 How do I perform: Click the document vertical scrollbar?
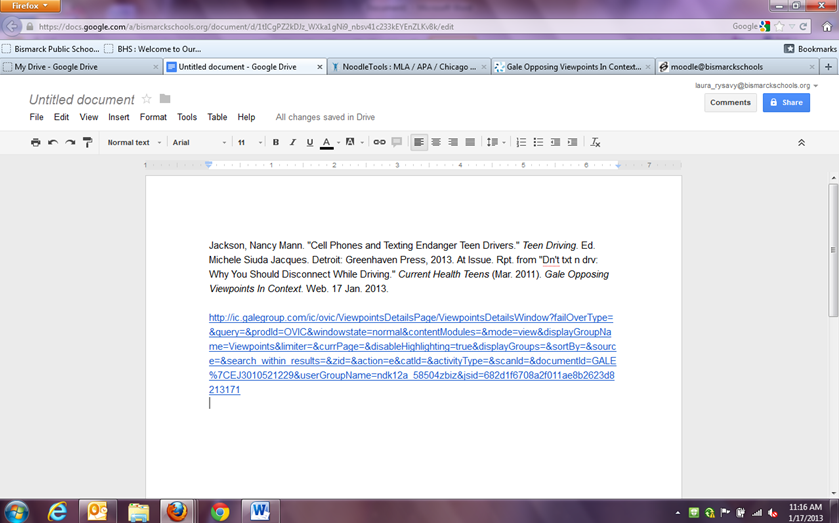coord(833,249)
